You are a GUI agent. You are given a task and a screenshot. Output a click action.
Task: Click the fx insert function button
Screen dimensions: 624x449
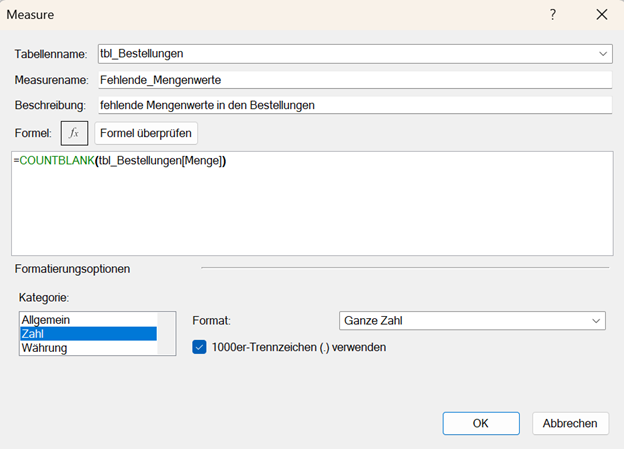click(74, 133)
